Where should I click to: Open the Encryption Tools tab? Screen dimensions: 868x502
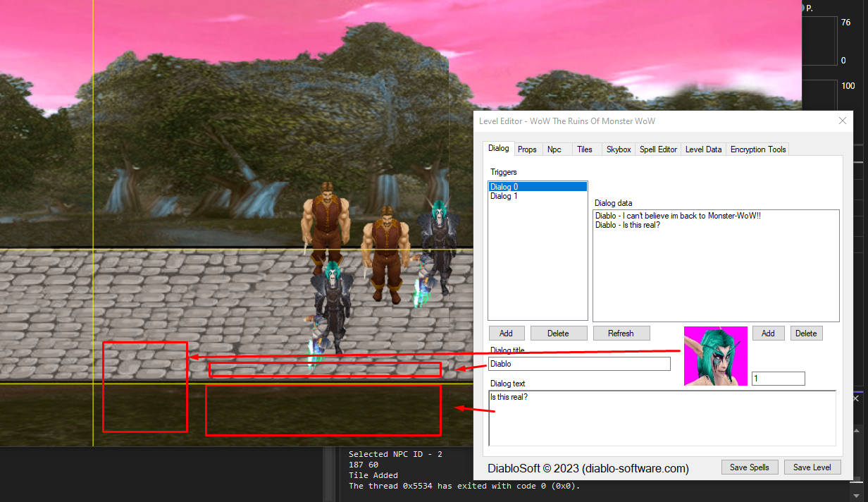(757, 149)
